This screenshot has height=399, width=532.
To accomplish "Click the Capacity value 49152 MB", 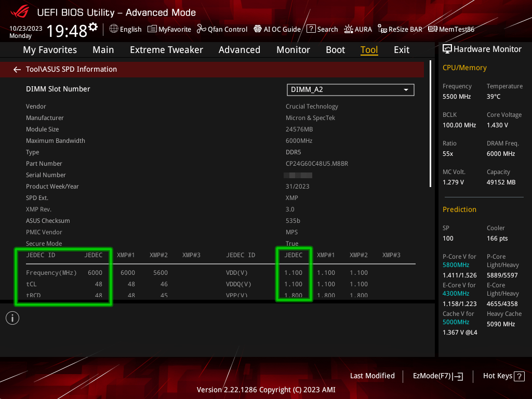I will pos(501,182).
